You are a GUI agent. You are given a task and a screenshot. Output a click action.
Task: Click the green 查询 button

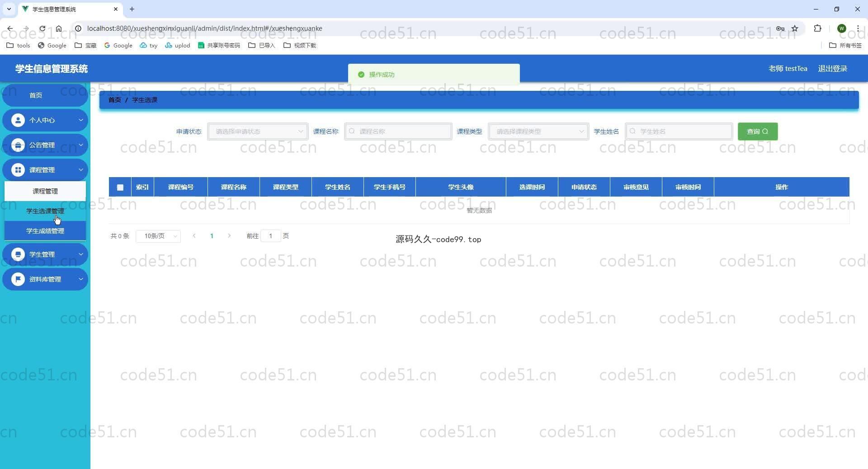tap(758, 131)
